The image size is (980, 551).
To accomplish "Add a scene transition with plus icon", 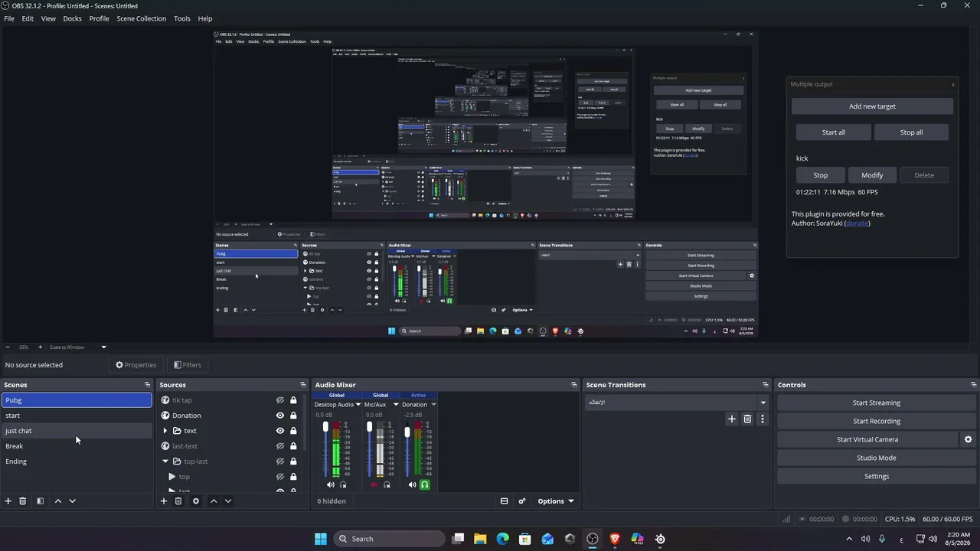I will coord(732,419).
